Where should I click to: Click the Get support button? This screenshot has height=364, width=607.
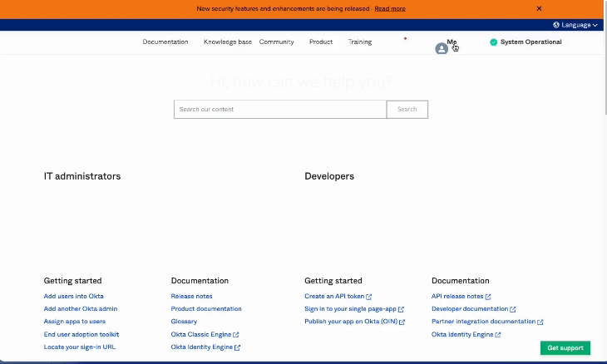click(x=565, y=347)
